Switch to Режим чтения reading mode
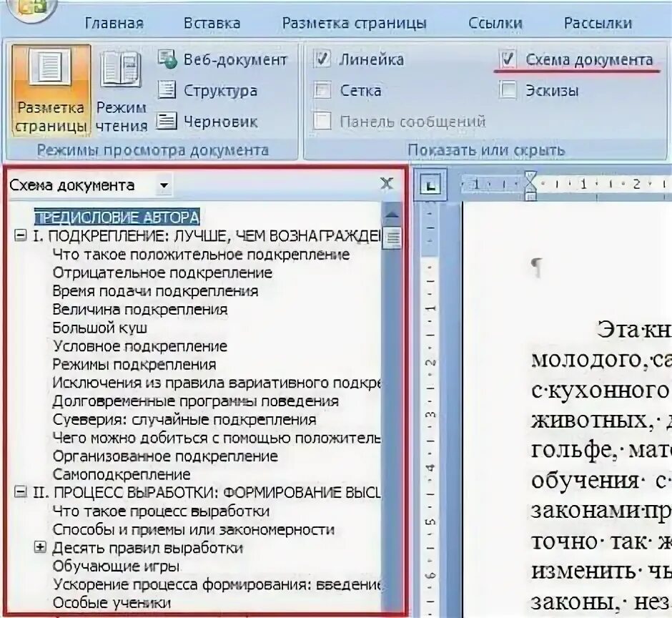 coord(122,91)
